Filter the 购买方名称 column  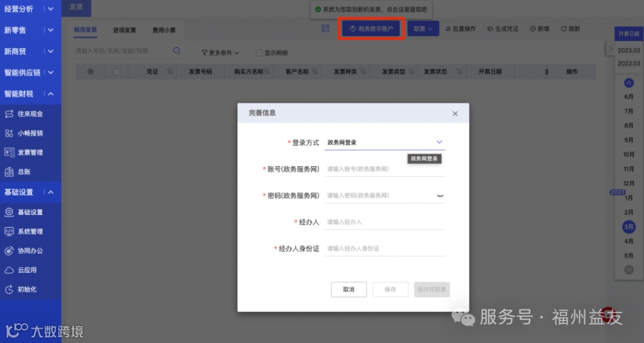[x=267, y=72]
